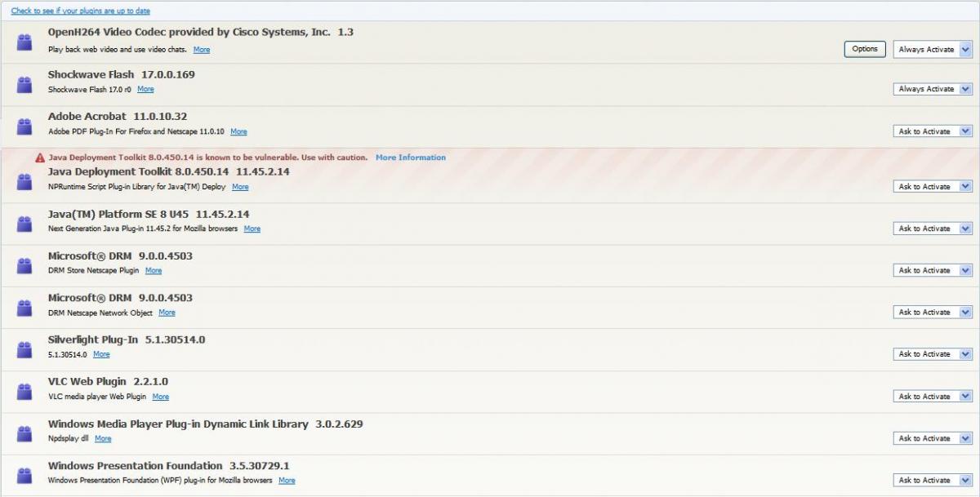The image size is (980, 497).
Task: Open the VLC Web Plugin activation dropdown
Action: (933, 397)
